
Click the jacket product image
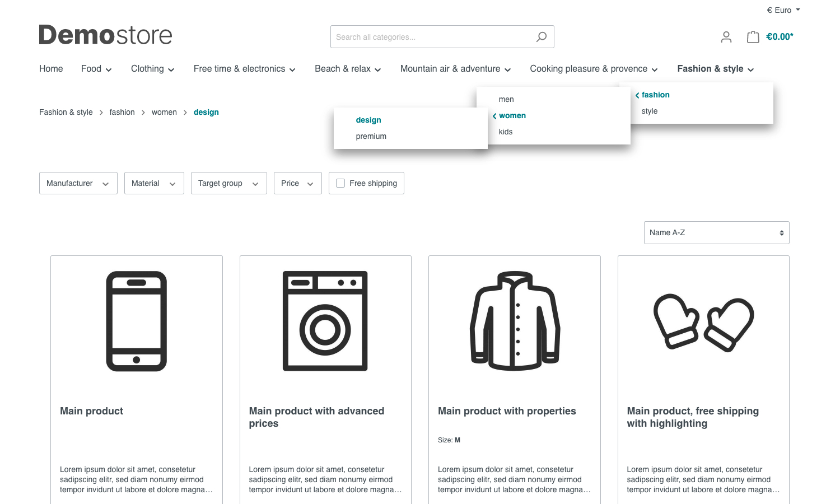pyautogui.click(x=515, y=321)
